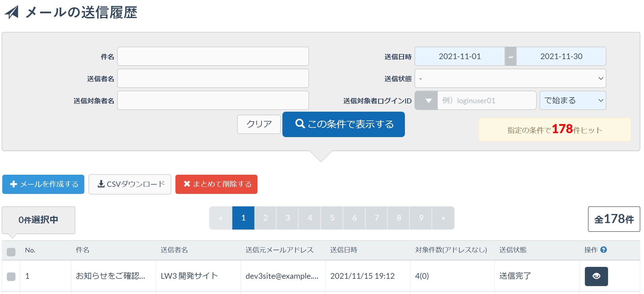Viewport: 644px width, 294px height.
Task: Check the checkbox for row No. 1
Action: point(11,276)
